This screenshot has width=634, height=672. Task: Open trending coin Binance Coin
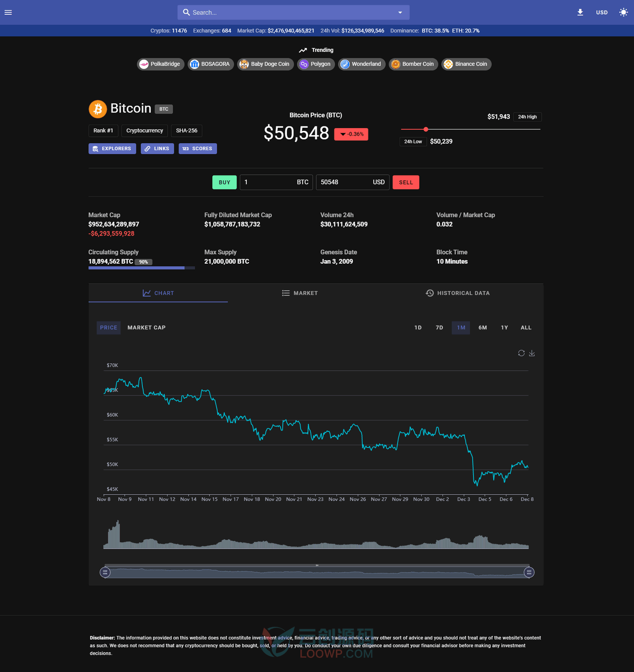click(466, 64)
